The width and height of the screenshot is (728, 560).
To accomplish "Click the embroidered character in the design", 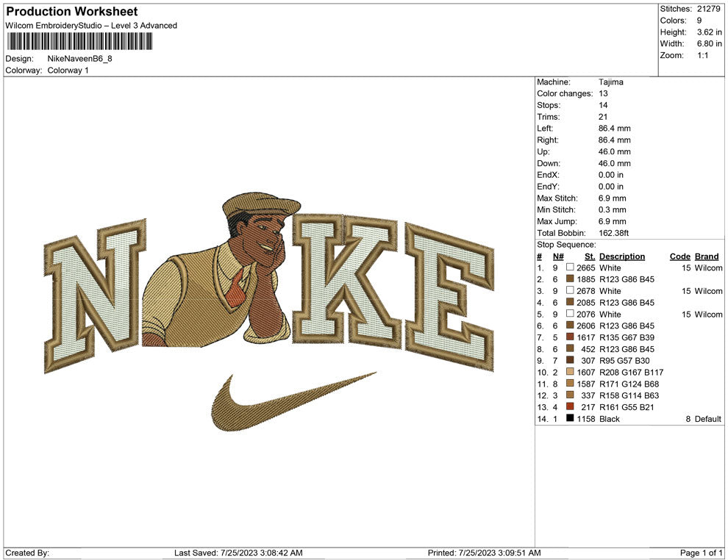I will 222,270.
